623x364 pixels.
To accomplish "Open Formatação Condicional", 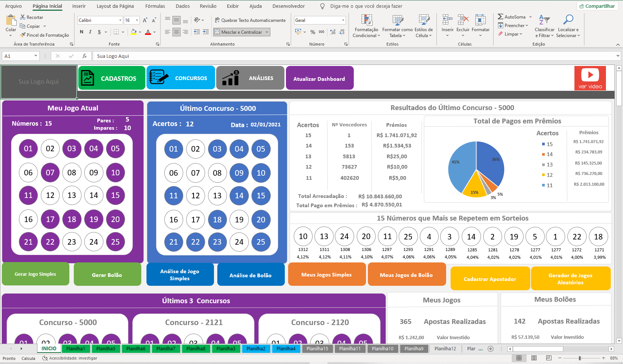I will pyautogui.click(x=366, y=26).
